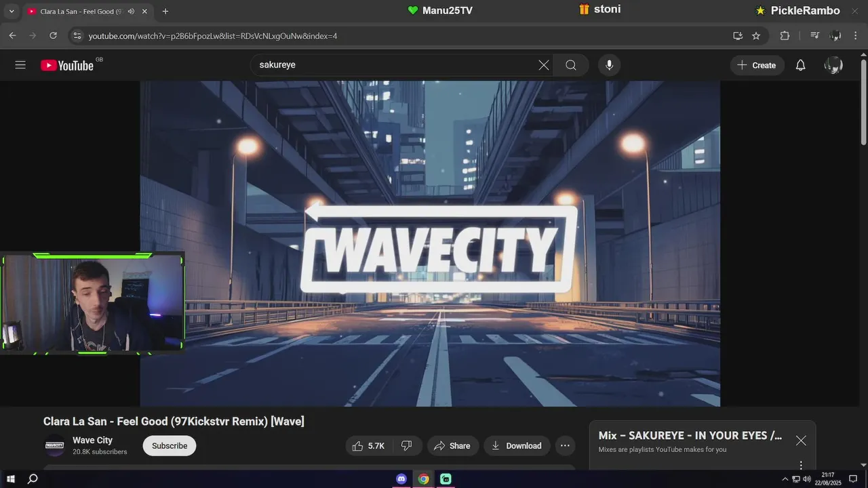Click the video title Clara La San - Feel Good
Screen dimensions: 868x488
[x=174, y=422]
